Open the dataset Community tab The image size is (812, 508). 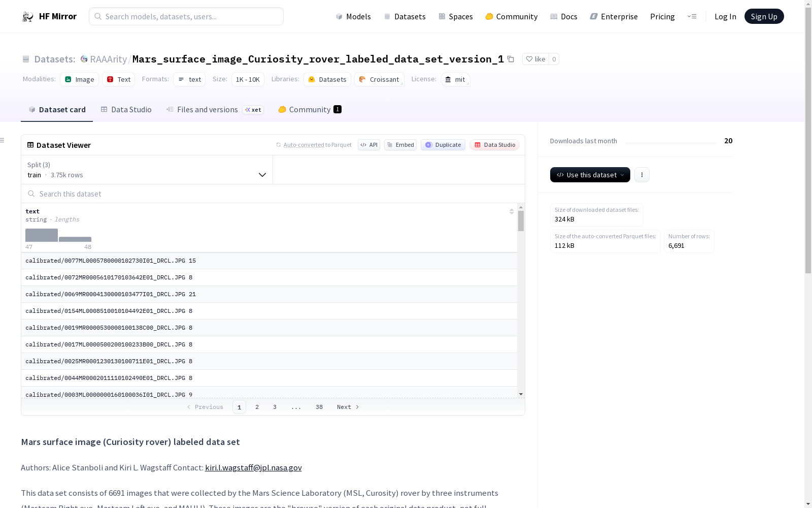click(310, 110)
